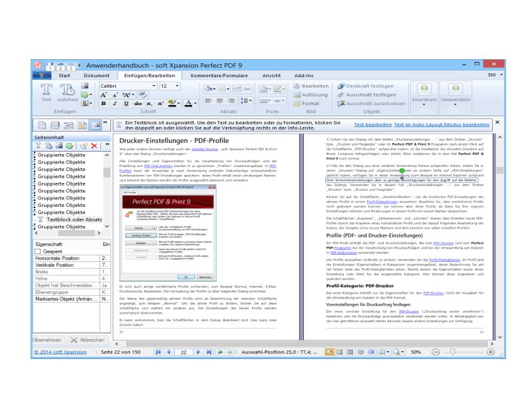Open the Dokument tab
Screen dimensions: 532x399
pos(96,75)
